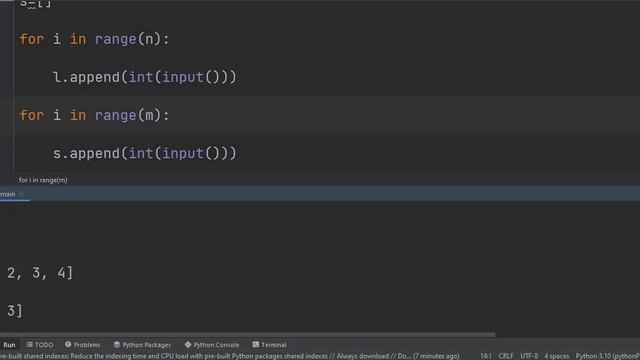Open the '4 spaces' indent settings
This screenshot has width=640, height=360.
556,356
